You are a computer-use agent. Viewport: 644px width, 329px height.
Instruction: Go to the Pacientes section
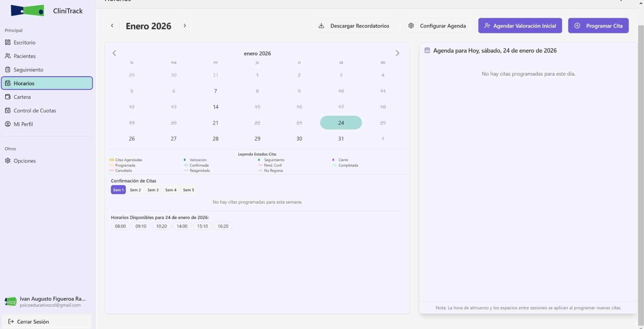coord(24,56)
